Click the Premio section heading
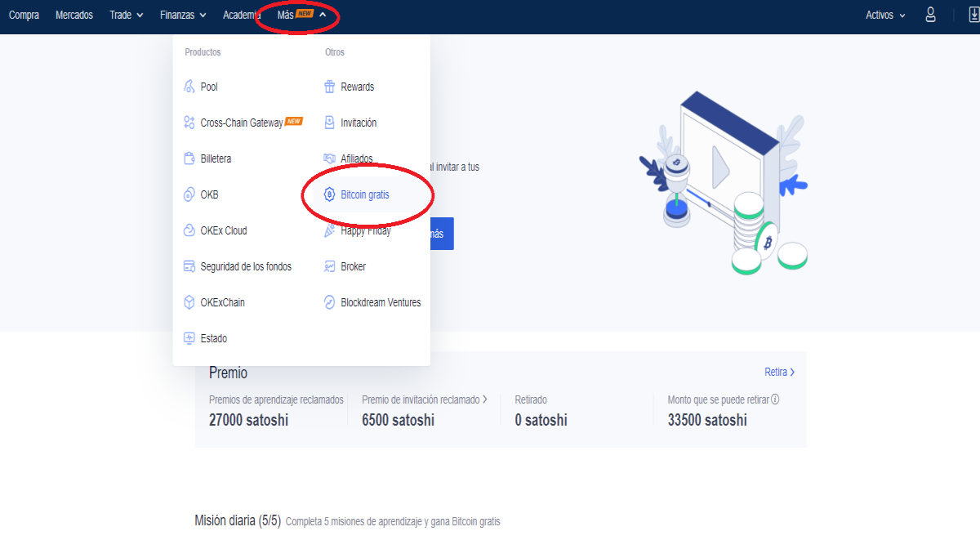 click(228, 373)
